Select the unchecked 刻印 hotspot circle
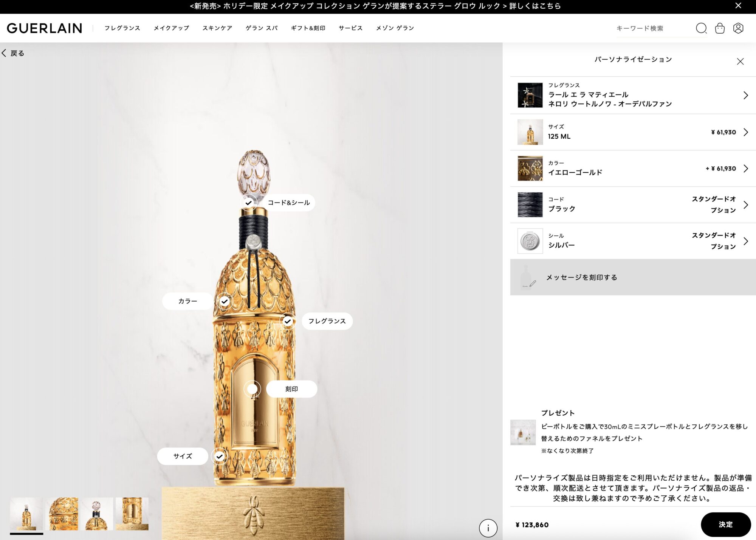756x540 pixels. 252,389
